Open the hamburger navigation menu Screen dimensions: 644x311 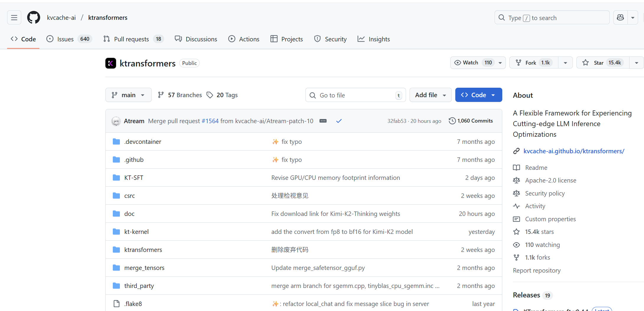(x=14, y=18)
